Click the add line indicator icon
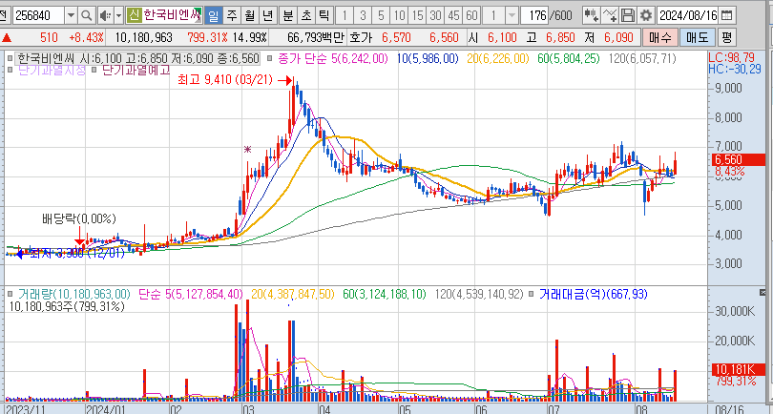Image resolution: width=773 pixels, height=414 pixels. 610,16
